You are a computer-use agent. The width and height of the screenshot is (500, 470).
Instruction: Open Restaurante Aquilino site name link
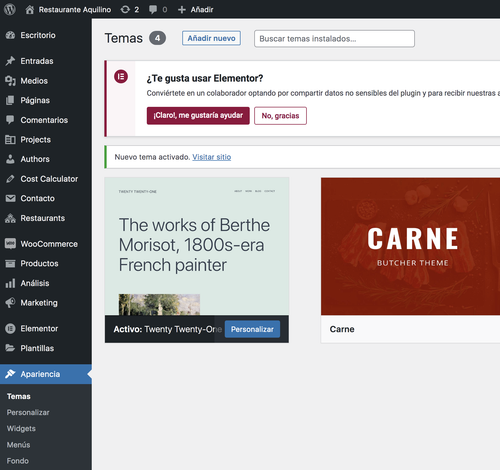pyautogui.click(x=75, y=10)
